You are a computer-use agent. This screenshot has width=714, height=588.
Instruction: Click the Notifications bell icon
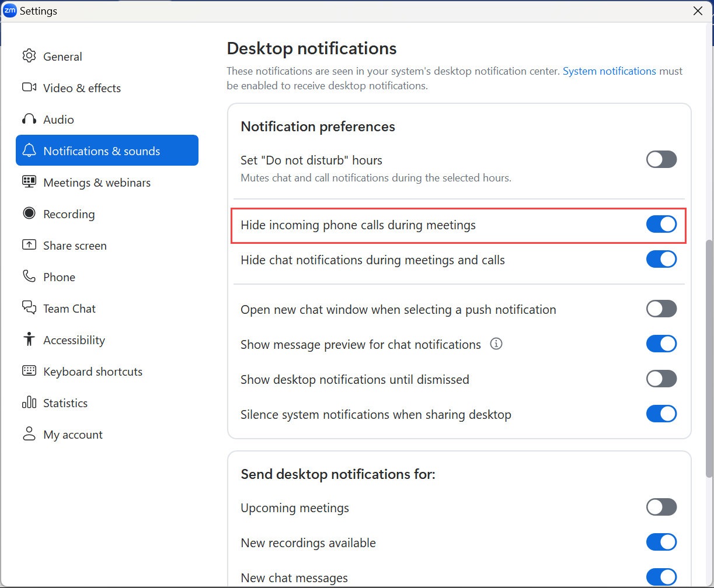(29, 150)
